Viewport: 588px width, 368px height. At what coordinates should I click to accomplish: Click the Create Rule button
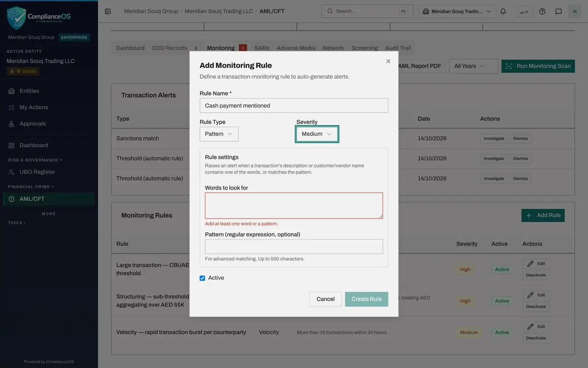click(x=367, y=299)
